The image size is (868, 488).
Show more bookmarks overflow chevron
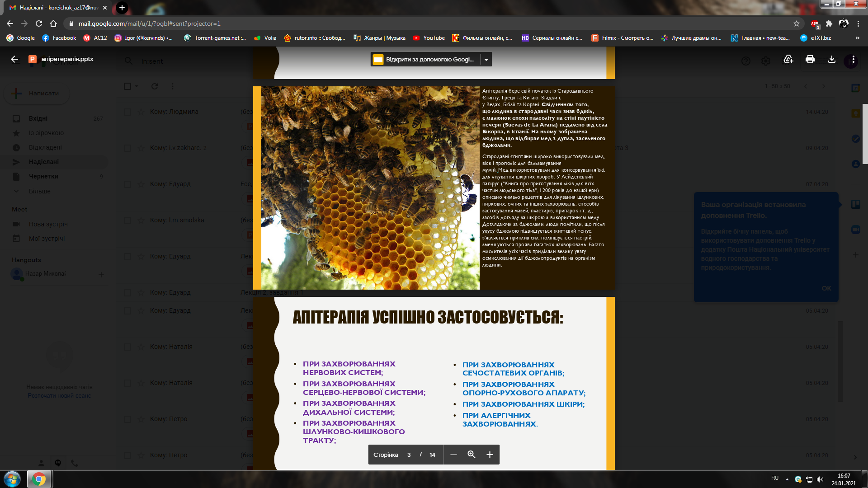click(x=858, y=38)
